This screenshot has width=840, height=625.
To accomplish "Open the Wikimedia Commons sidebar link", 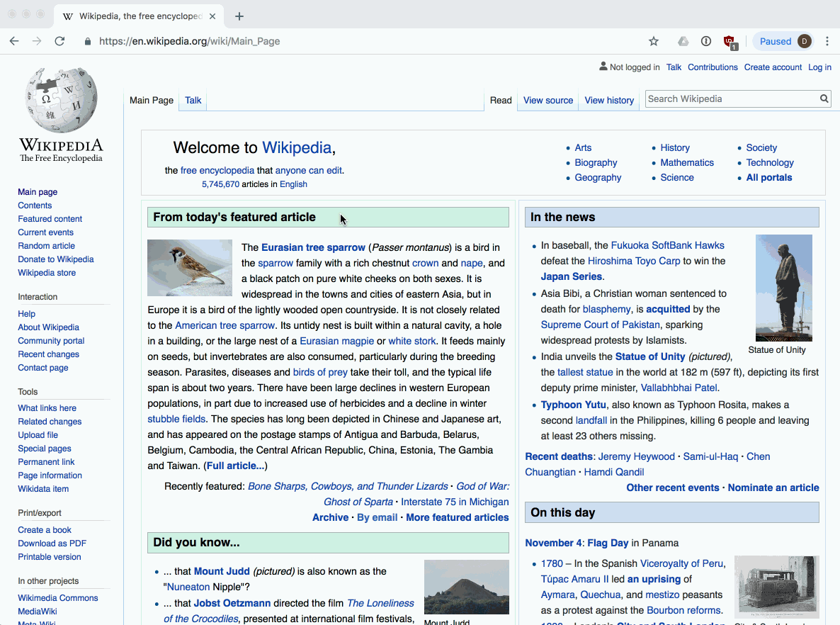I will [58, 597].
